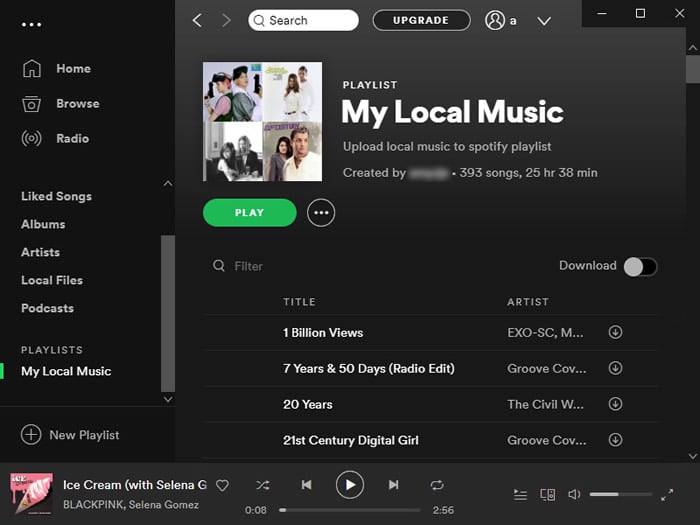Screen dimensions: 700x525
Task: Select the song 1 Billion Views
Action: point(323,333)
